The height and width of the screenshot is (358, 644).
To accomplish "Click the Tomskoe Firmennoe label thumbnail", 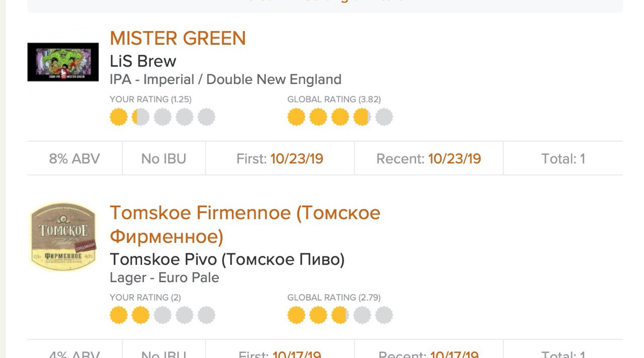I will click(63, 237).
